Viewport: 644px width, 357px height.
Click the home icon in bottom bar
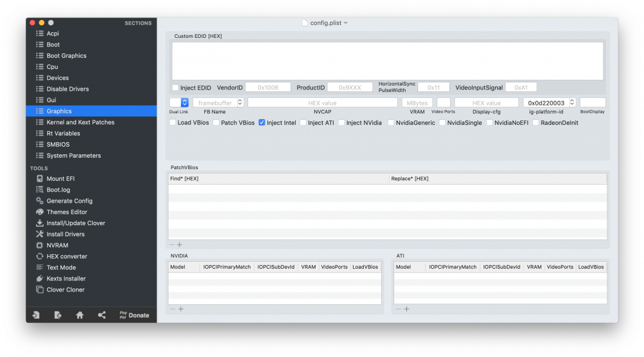click(80, 315)
